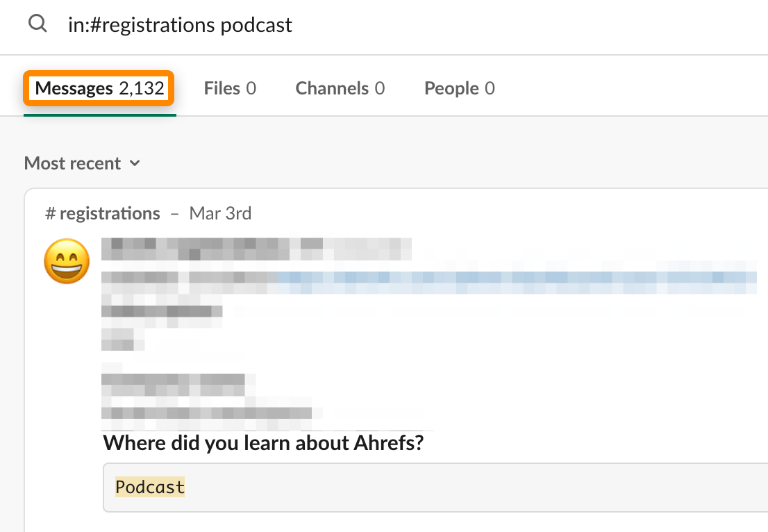Click the zero count beside Files
The height and width of the screenshot is (532, 768).
pos(251,88)
